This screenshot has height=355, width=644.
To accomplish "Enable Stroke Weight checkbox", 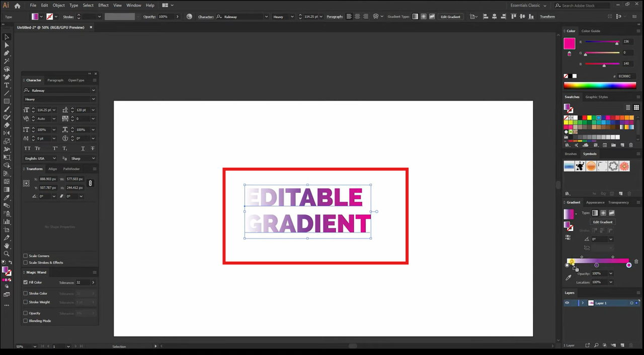I will click(x=26, y=302).
